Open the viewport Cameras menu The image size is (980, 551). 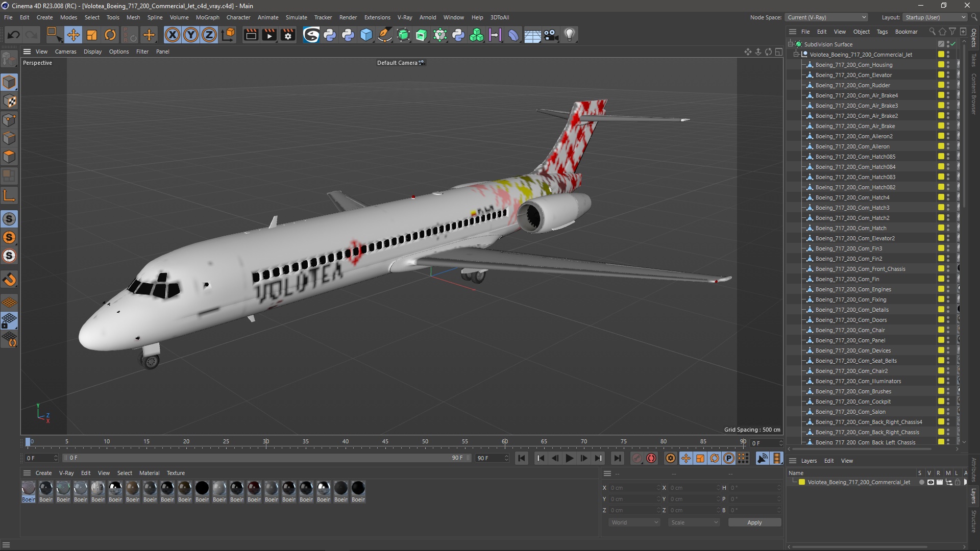point(65,52)
